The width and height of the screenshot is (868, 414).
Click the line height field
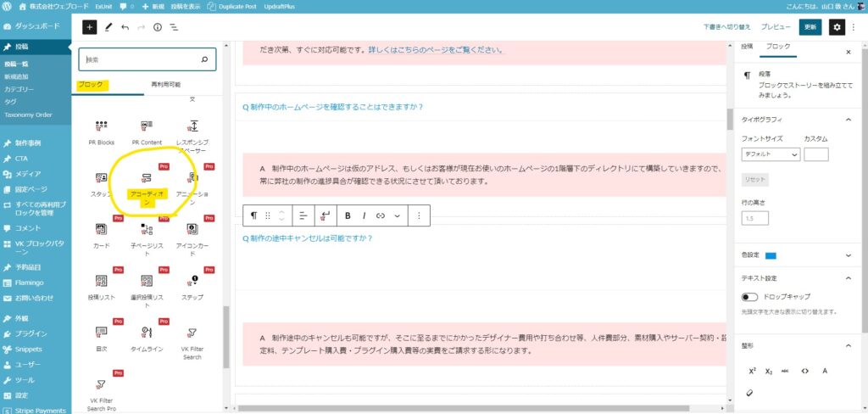coord(755,218)
